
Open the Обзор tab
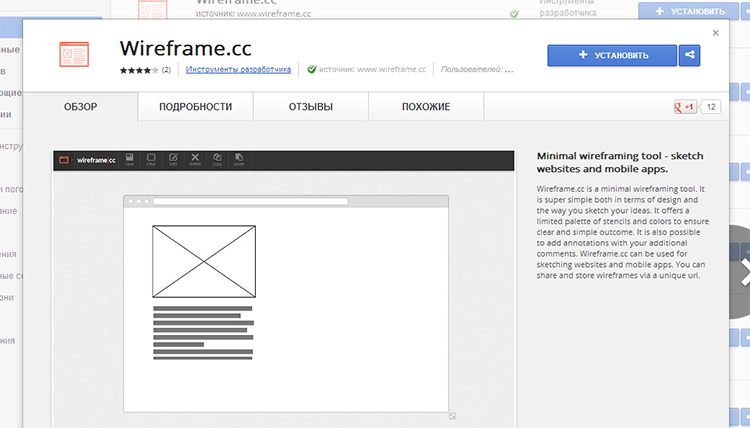click(80, 107)
